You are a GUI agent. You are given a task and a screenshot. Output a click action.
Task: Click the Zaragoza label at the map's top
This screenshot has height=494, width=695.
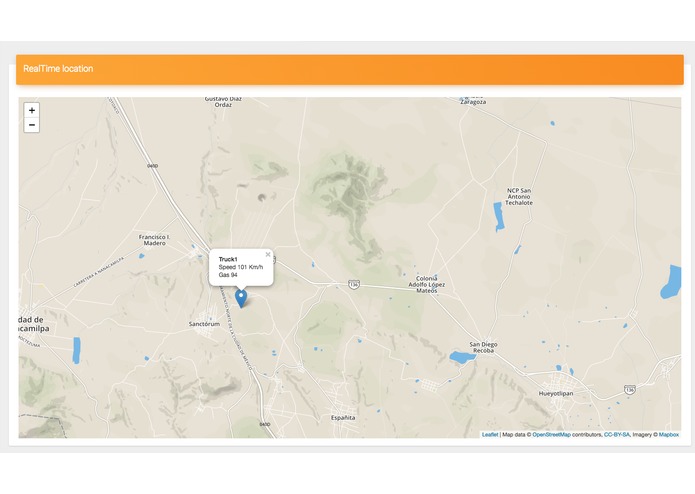point(473,101)
